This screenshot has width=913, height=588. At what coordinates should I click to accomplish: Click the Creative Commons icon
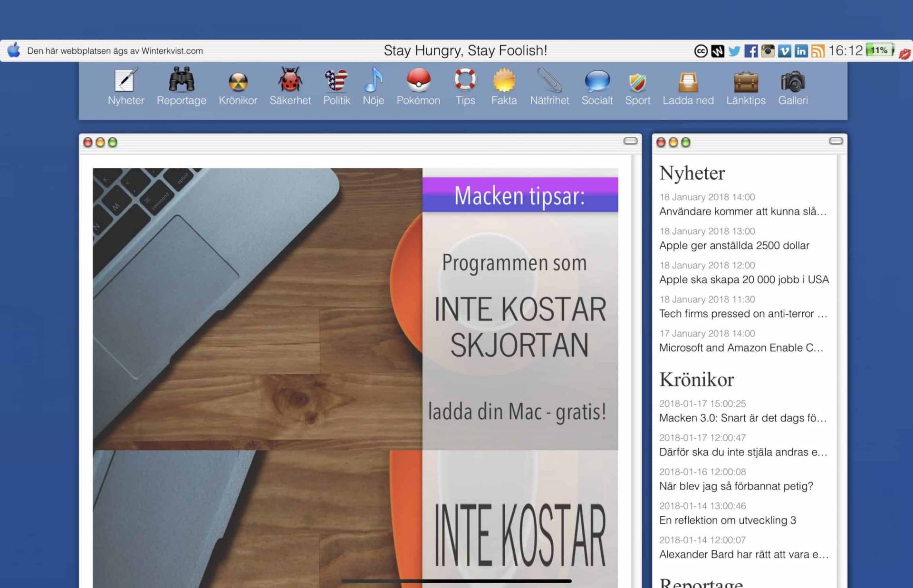[x=701, y=51]
